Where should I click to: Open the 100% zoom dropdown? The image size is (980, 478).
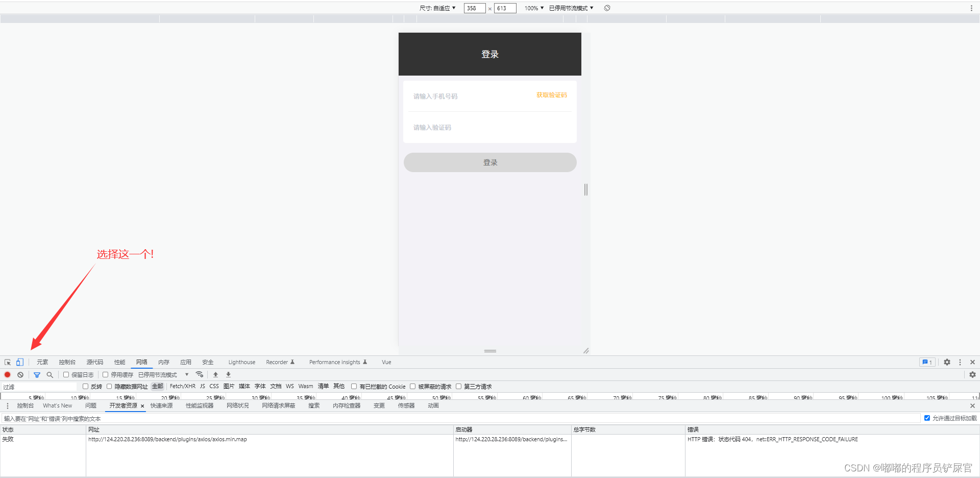(534, 8)
